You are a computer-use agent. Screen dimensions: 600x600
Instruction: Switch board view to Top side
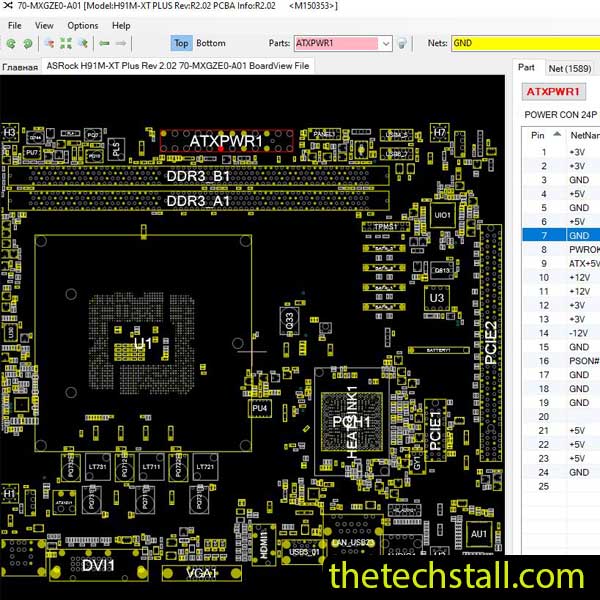pyautogui.click(x=181, y=43)
